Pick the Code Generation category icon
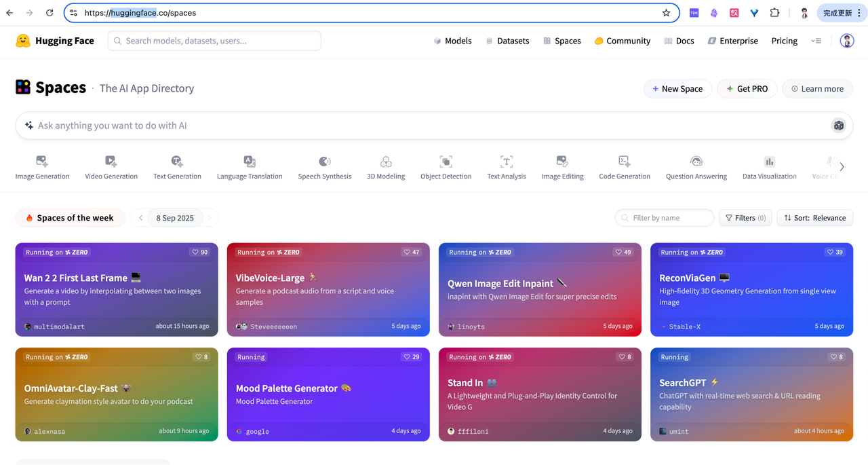868x465 pixels. [x=625, y=162]
